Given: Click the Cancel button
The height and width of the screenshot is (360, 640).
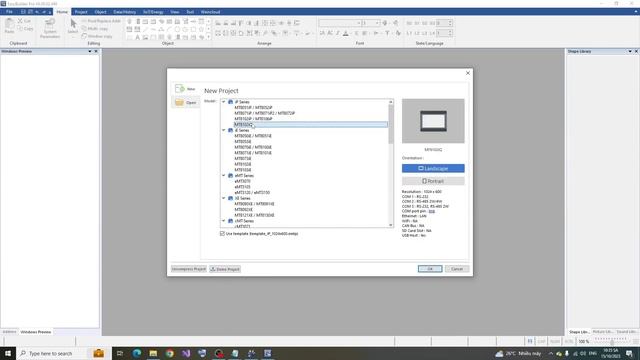Looking at the screenshot, I should (457, 269).
